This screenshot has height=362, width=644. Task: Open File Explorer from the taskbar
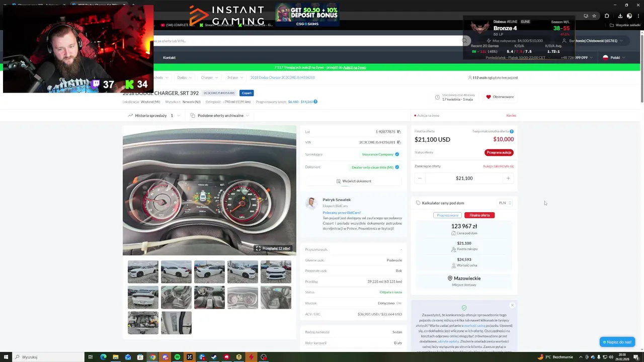point(115,357)
